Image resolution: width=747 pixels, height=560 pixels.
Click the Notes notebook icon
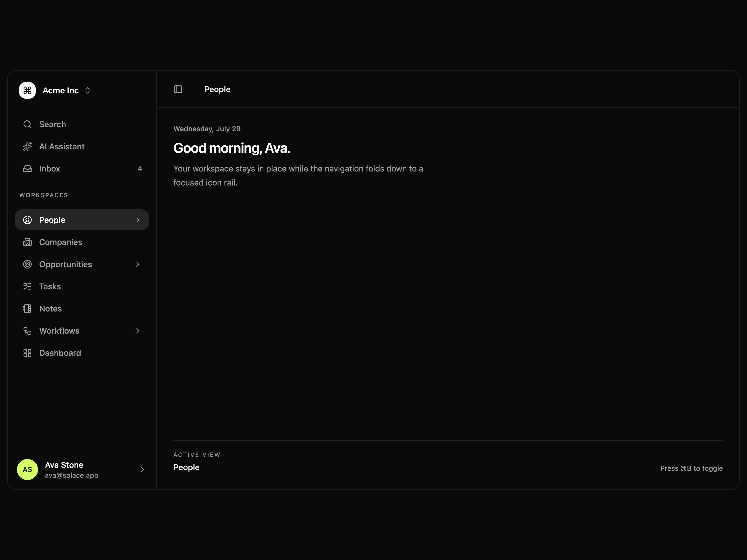pos(27,309)
